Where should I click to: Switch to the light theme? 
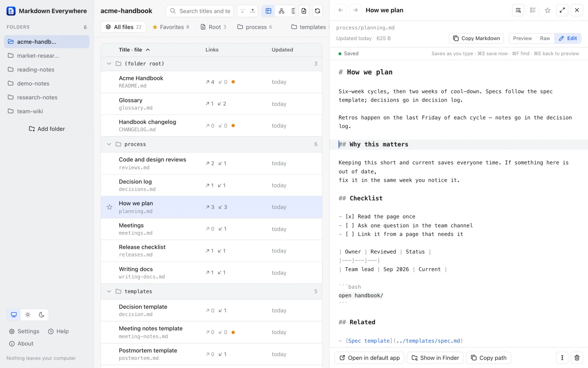click(28, 315)
